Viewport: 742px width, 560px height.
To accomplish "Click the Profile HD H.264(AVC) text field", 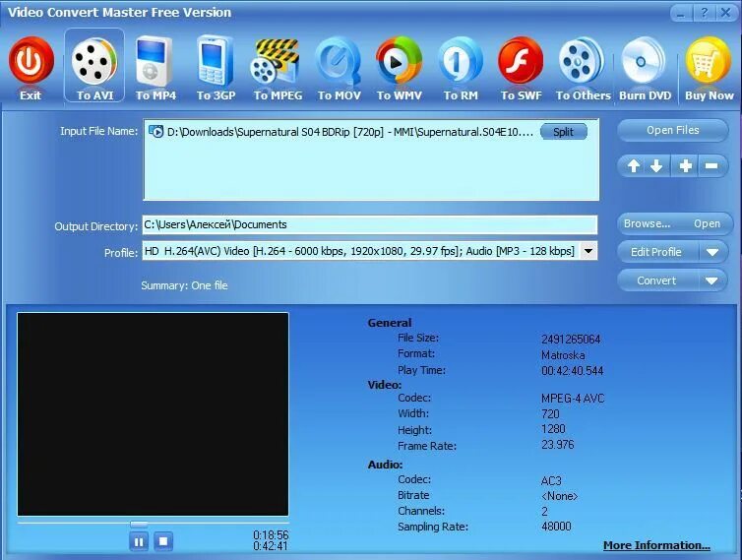I will click(361, 251).
